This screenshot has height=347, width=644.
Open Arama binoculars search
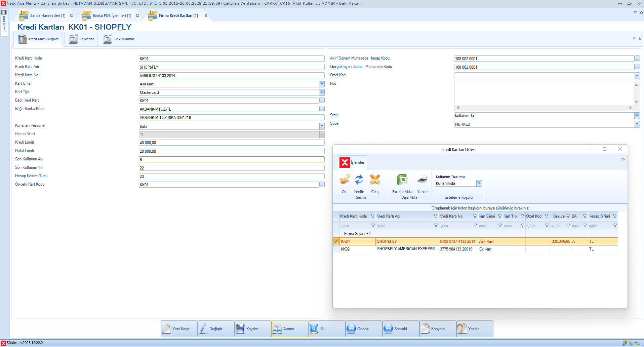click(277, 329)
